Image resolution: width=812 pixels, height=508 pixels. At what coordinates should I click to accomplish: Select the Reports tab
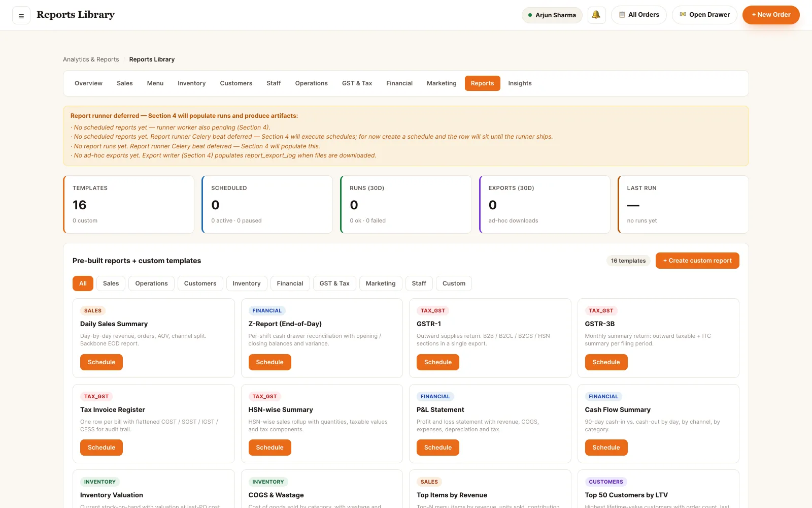point(482,83)
